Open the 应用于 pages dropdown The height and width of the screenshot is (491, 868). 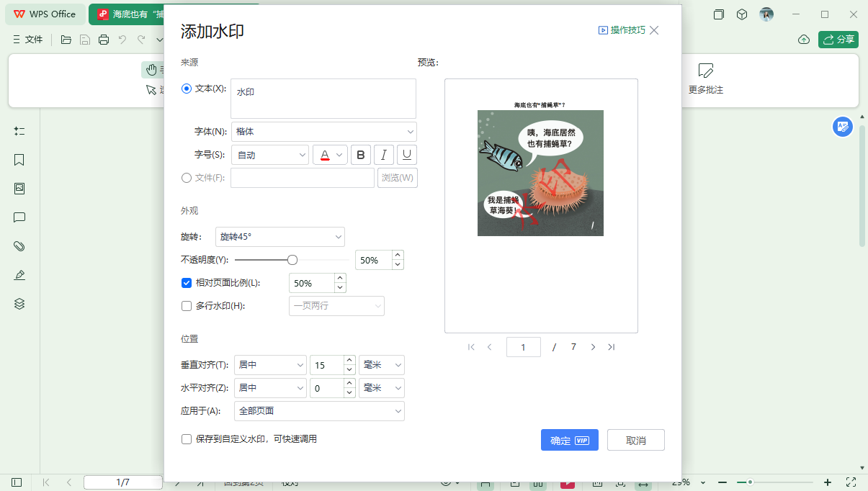319,411
